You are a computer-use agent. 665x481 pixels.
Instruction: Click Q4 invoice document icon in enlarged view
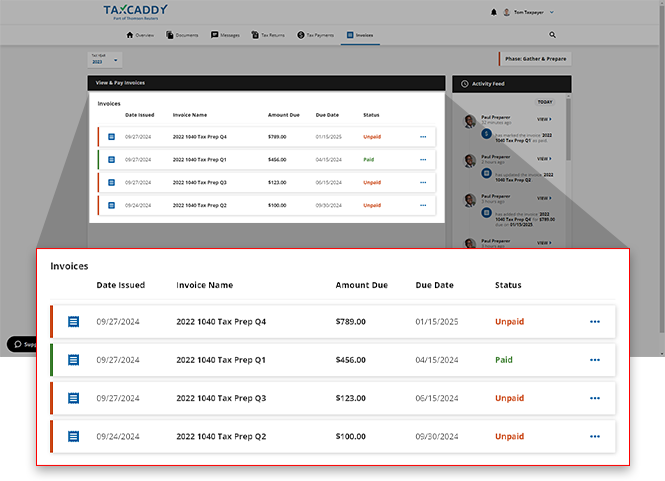coord(73,322)
